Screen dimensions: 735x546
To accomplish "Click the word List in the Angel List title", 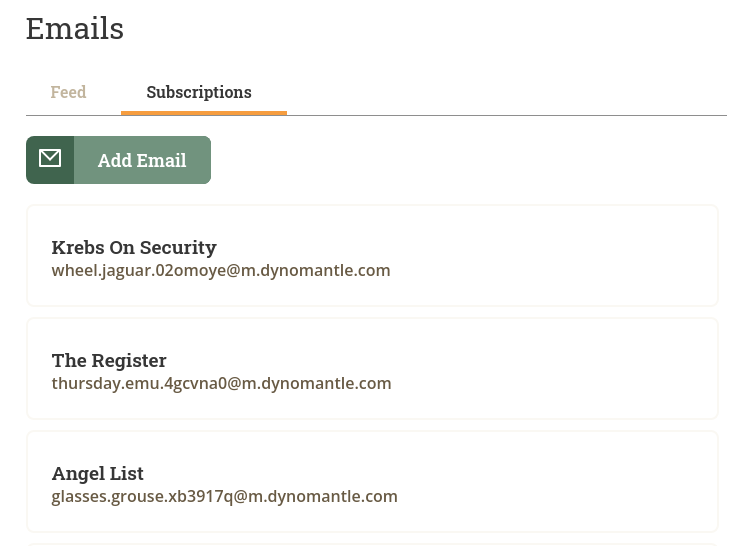I will tap(127, 473).
